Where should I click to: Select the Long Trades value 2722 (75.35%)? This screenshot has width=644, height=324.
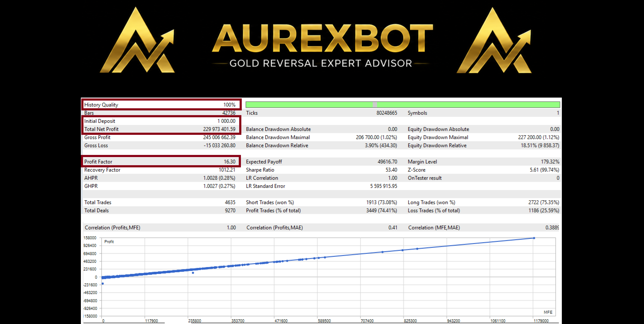pyautogui.click(x=544, y=202)
